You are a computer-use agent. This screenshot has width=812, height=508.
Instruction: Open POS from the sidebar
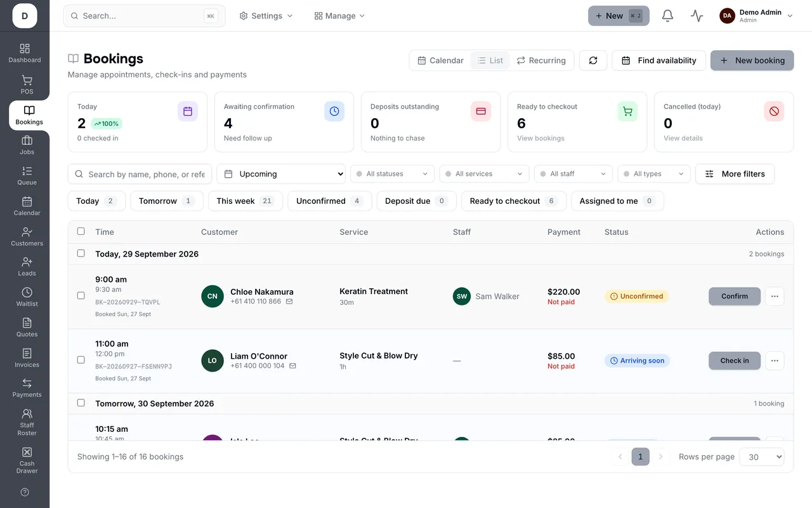coord(27,85)
